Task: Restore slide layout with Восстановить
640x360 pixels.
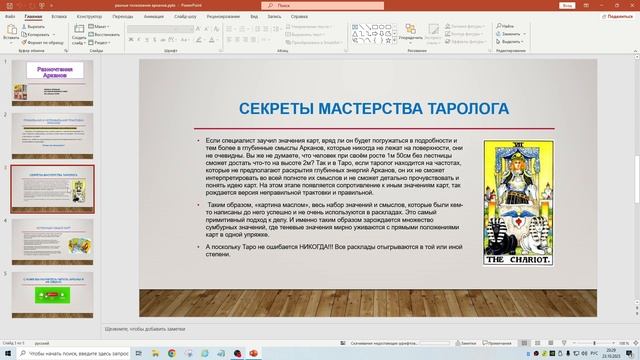Action: coord(104,35)
